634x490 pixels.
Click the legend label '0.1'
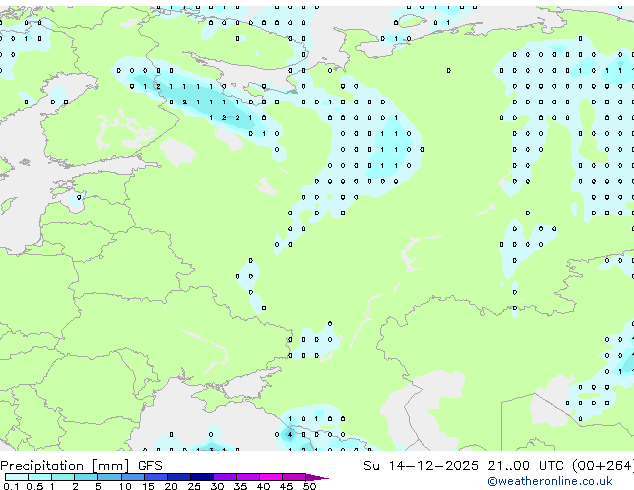pos(11,486)
